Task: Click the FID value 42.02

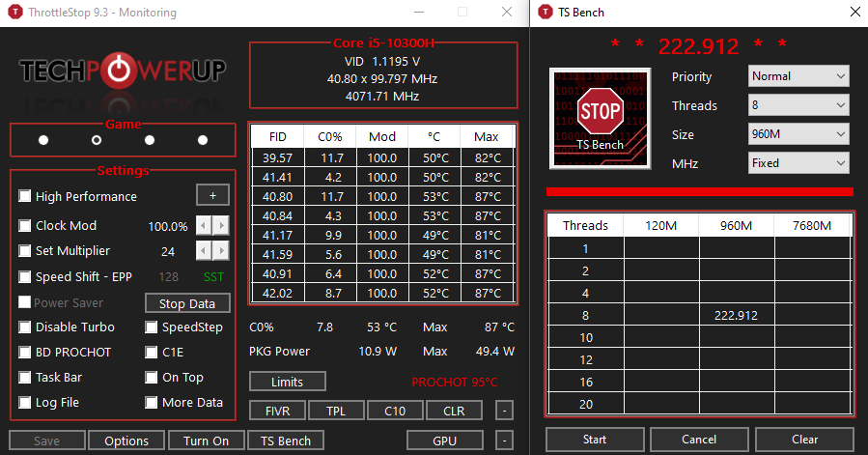Action: coord(277,293)
